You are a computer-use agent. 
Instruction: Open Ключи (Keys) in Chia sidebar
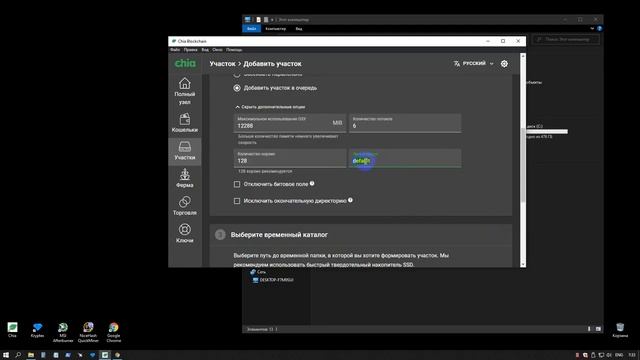click(x=184, y=233)
